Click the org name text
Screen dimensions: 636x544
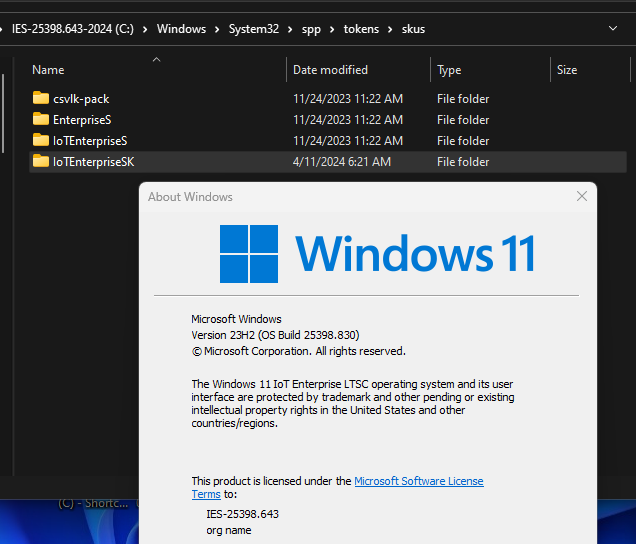click(x=229, y=530)
